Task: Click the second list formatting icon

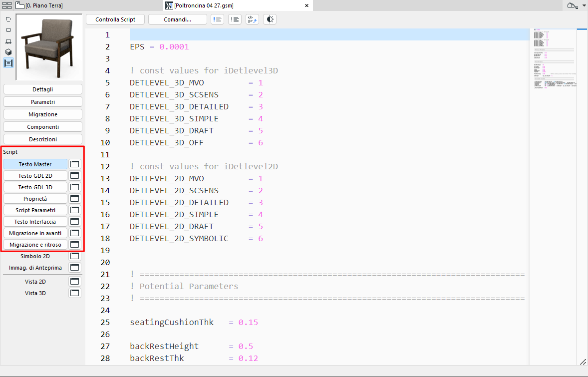Action: point(235,19)
